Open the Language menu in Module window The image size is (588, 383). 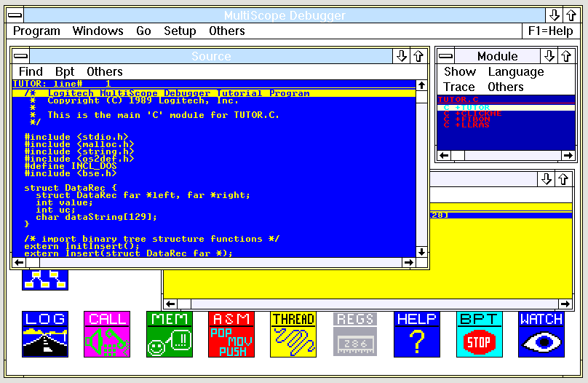[x=516, y=71]
